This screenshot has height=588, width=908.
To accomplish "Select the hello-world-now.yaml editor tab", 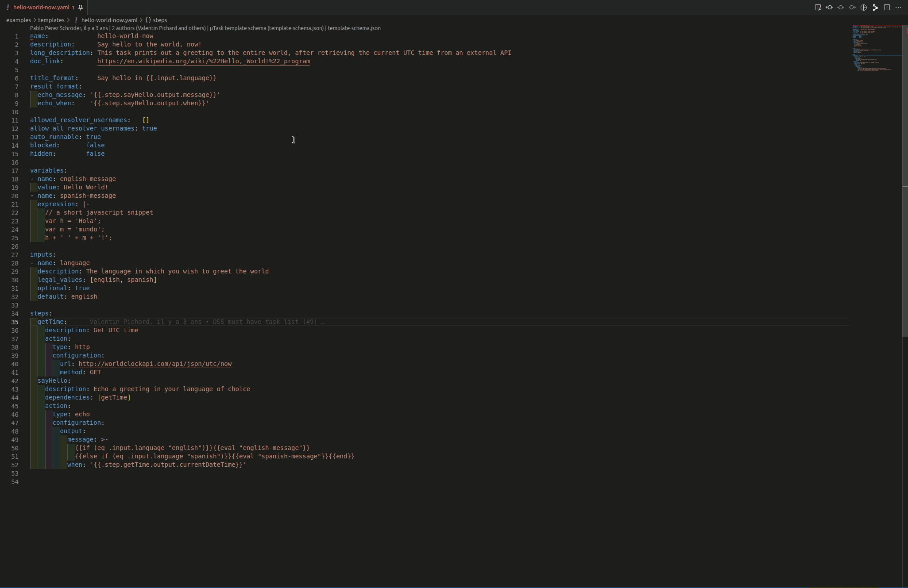I will click(41, 8).
